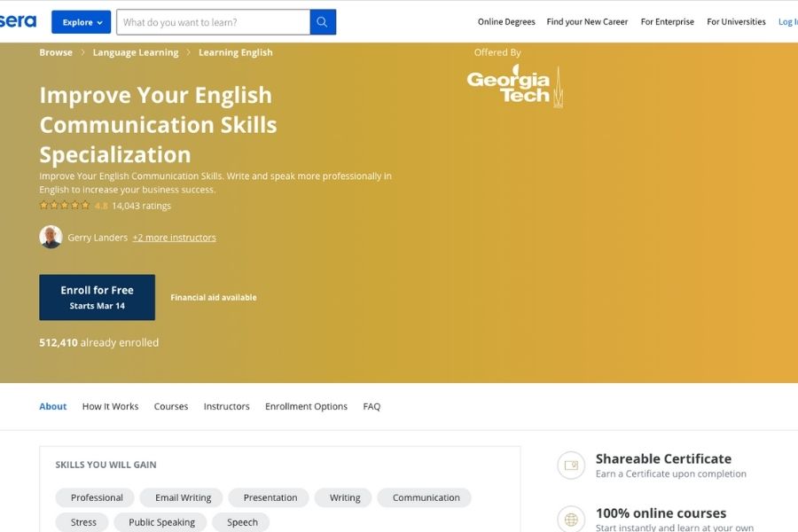Image resolution: width=798 pixels, height=532 pixels.
Task: Click the Georgia Tech logo
Action: click(x=514, y=87)
